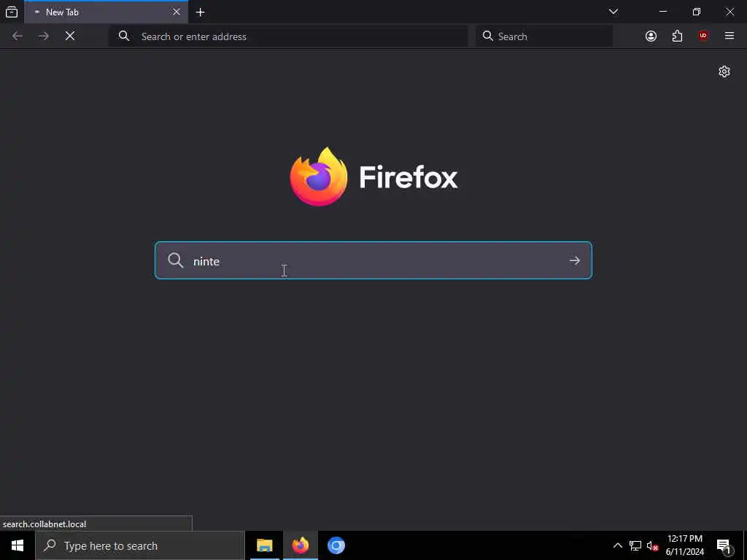Close the New Tab tab
This screenshot has height=560, width=747.
[x=177, y=12]
